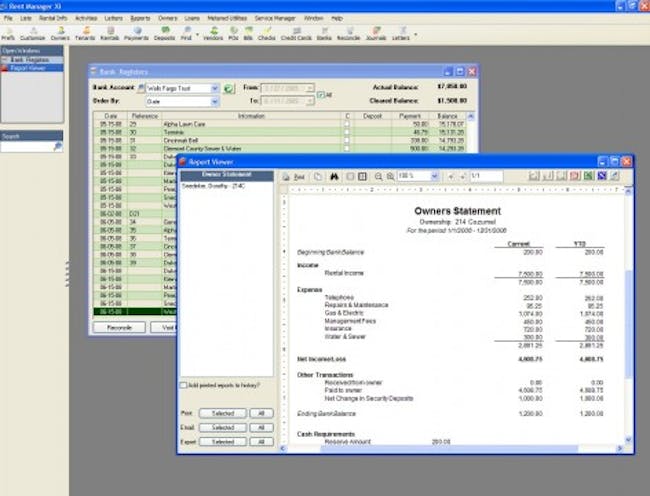Toggle Add printed reports to history checkbox

[x=183, y=385]
